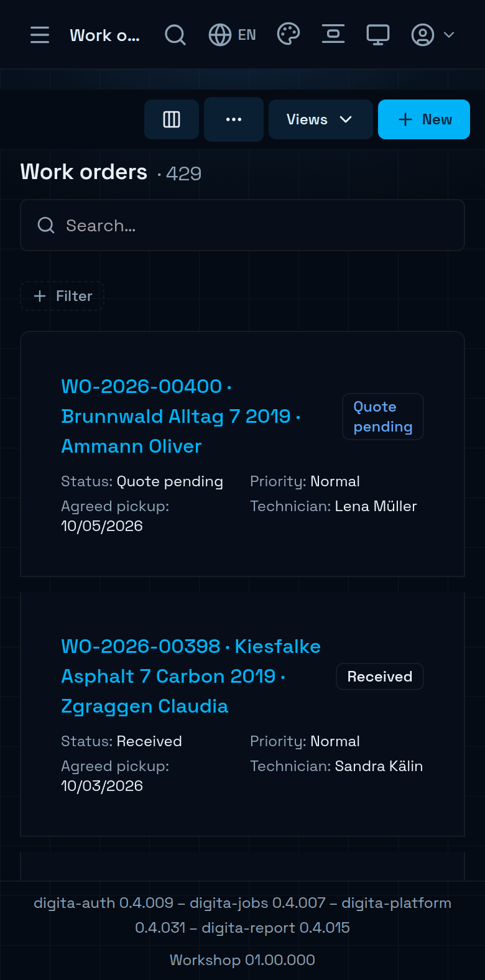This screenshot has height=980, width=485.
Task: Add a filter with the Filter button
Action: [x=62, y=296]
